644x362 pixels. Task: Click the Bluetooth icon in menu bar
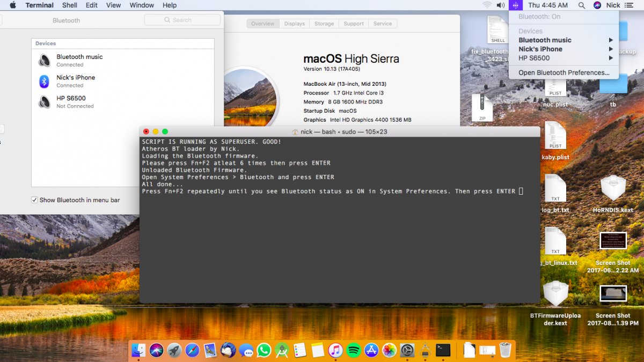(x=515, y=5)
